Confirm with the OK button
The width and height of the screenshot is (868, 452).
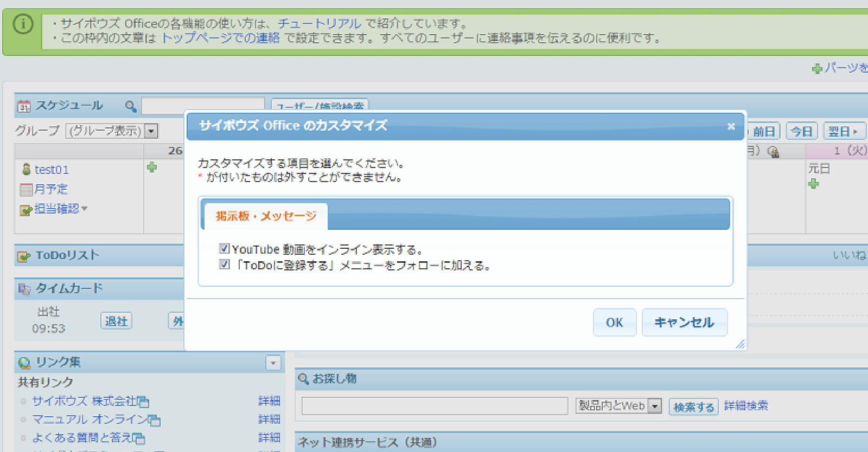point(614,322)
